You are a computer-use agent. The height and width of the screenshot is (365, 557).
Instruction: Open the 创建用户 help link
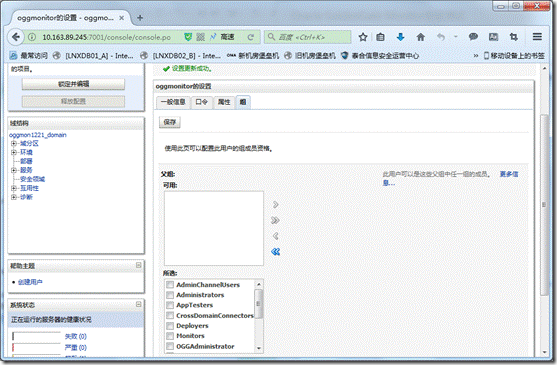point(30,282)
